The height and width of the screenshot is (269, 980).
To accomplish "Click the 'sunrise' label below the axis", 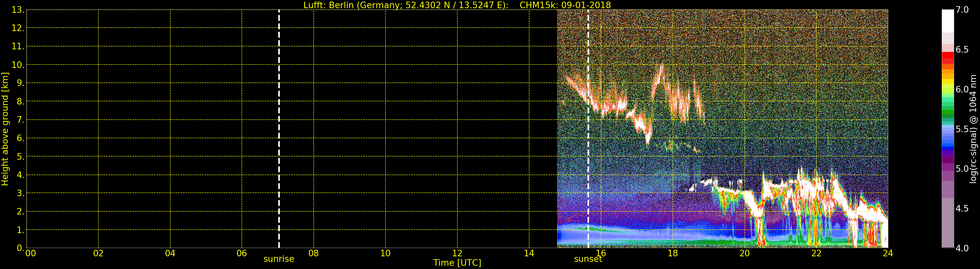I will pyautogui.click(x=279, y=259).
